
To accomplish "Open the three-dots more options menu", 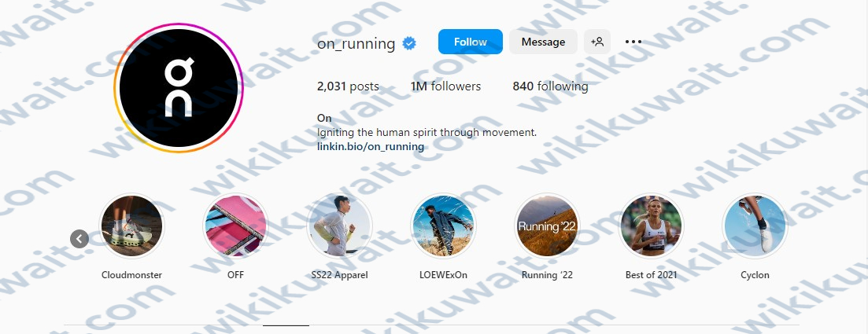I will pos(633,42).
